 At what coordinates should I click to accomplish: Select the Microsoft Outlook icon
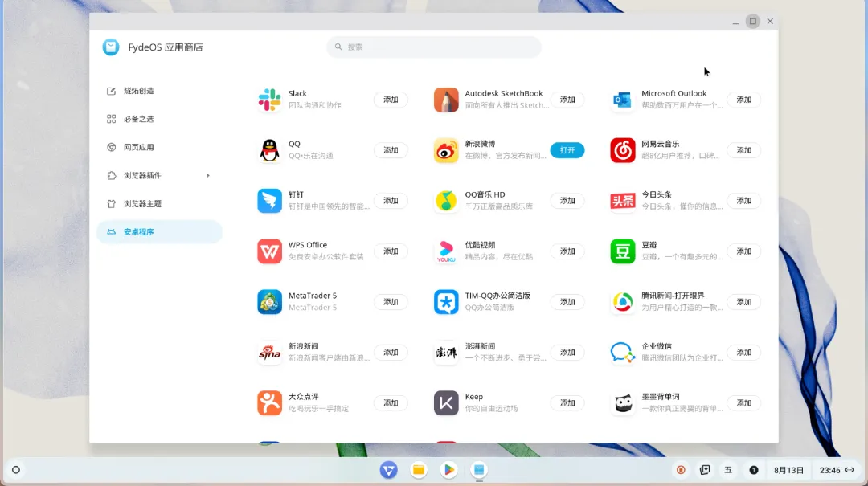point(623,100)
